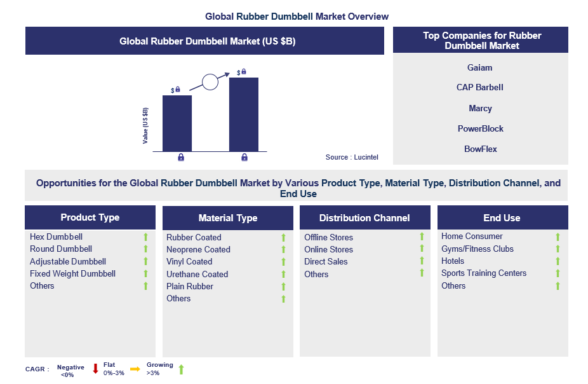Click the growth arrow next to Home Consumer
The image size is (588, 384).
pyautogui.click(x=558, y=237)
